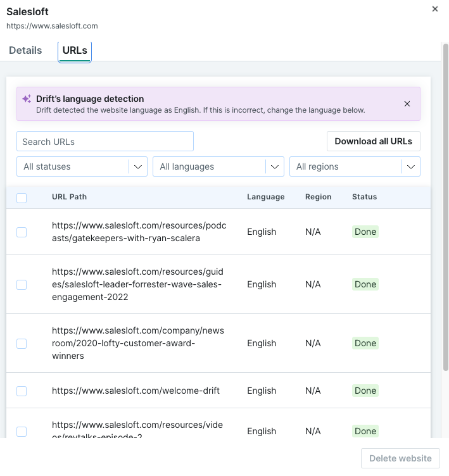
Task: Open the All languages filter
Action: pyautogui.click(x=218, y=166)
